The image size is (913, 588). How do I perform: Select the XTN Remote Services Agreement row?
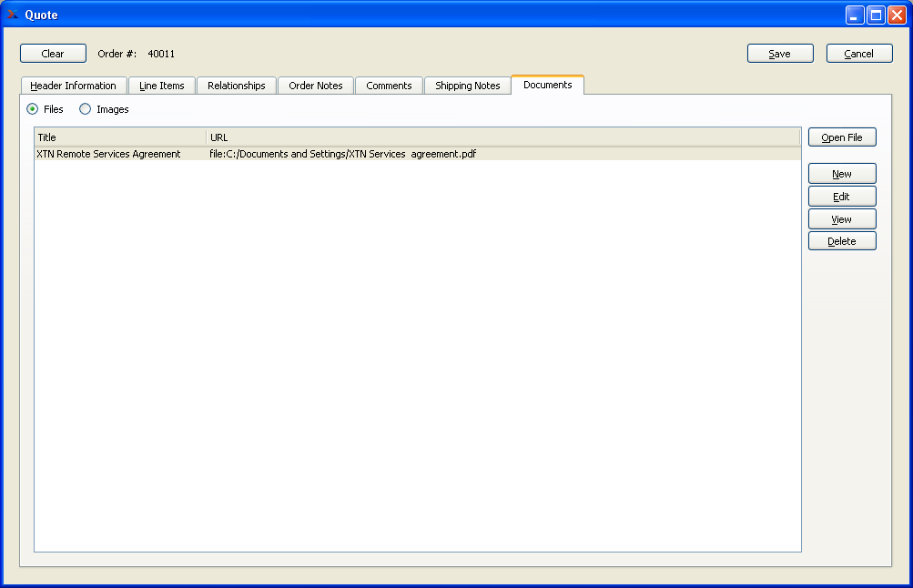418,154
